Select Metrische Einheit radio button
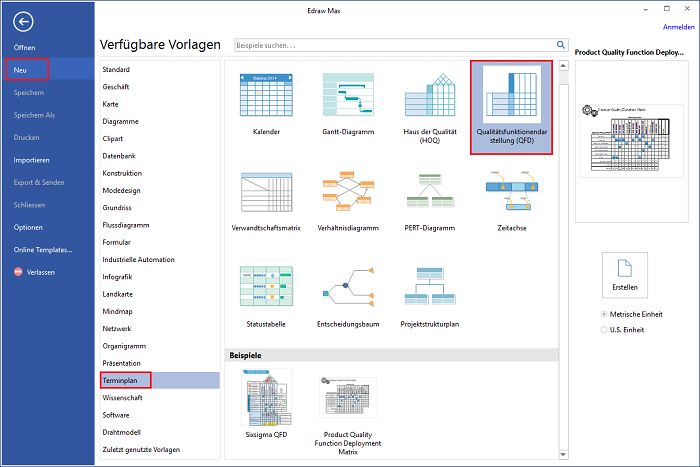Viewport: 700px width, 467px height. [604, 314]
